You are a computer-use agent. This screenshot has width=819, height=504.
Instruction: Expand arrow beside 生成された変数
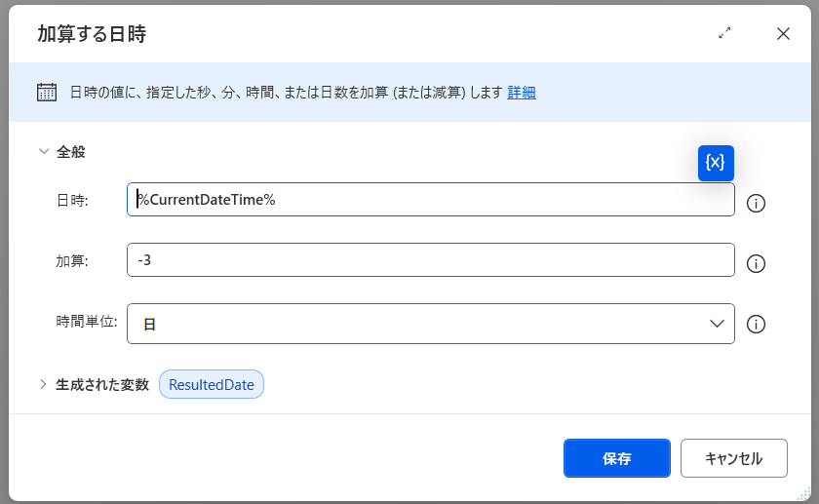(43, 384)
